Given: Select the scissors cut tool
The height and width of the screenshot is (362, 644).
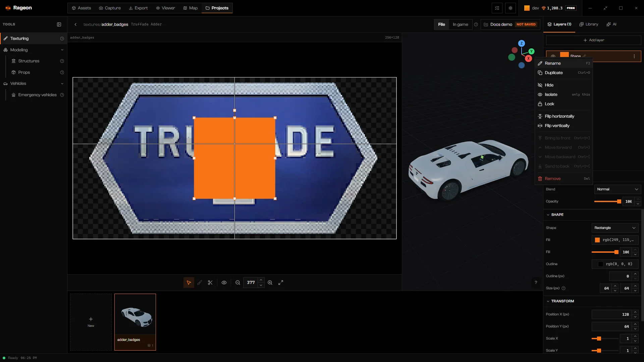Looking at the screenshot, I should coord(210,283).
